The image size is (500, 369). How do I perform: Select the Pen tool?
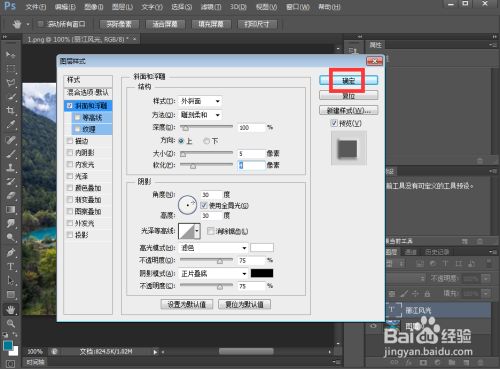10,252
